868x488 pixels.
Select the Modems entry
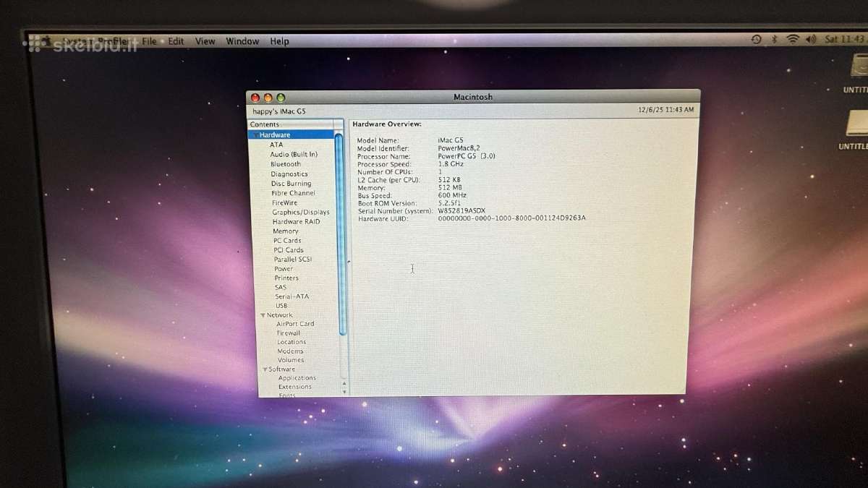[290, 351]
